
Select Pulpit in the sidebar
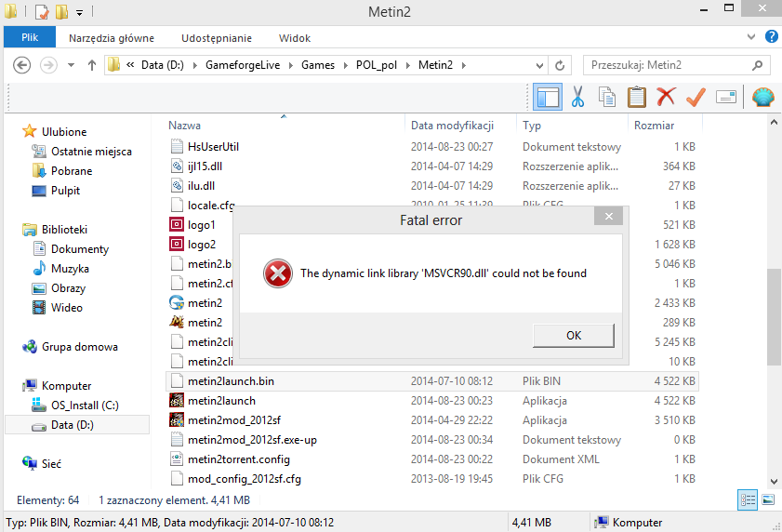[65, 190]
